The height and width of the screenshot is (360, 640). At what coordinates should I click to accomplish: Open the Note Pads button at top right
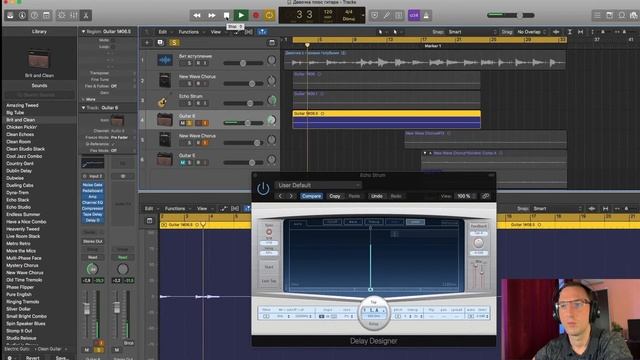click(609, 16)
